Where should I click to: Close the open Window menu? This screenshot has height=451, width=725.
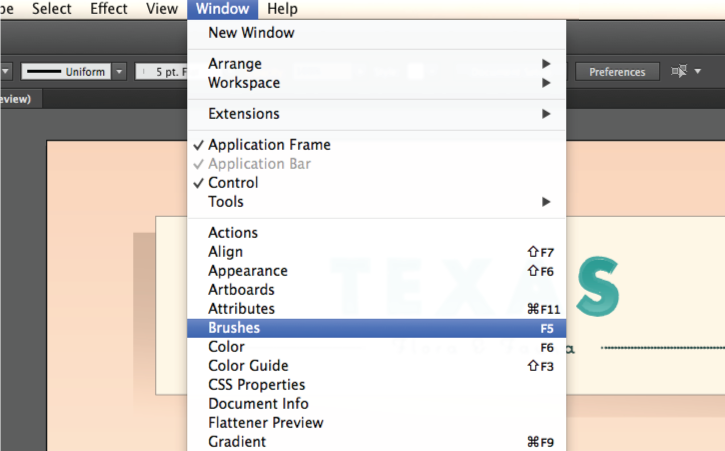pyautogui.click(x=222, y=9)
